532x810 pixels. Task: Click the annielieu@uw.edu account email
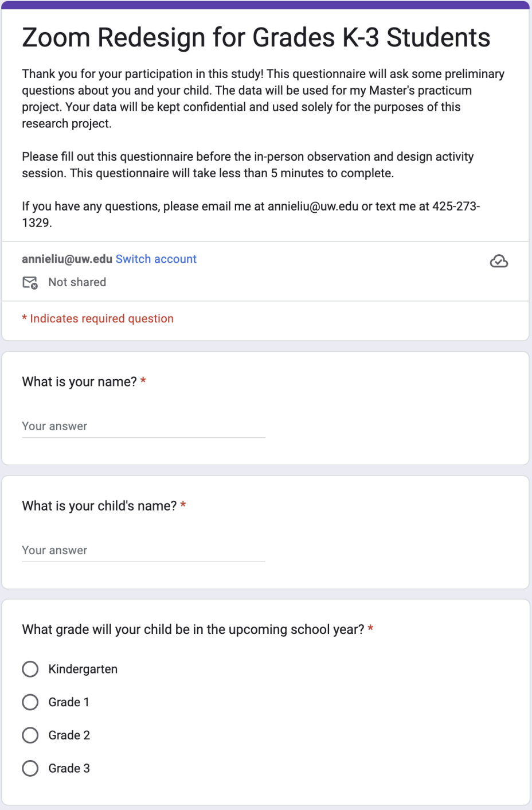click(67, 259)
